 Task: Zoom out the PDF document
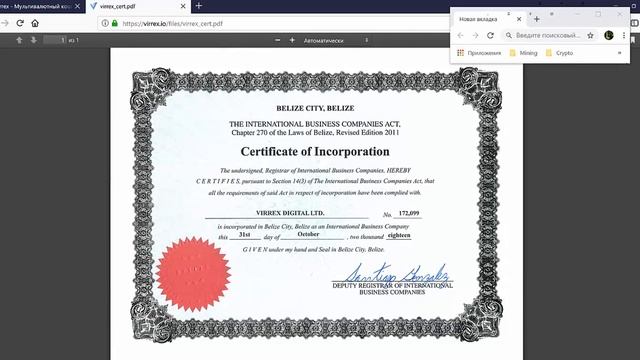coord(278,40)
